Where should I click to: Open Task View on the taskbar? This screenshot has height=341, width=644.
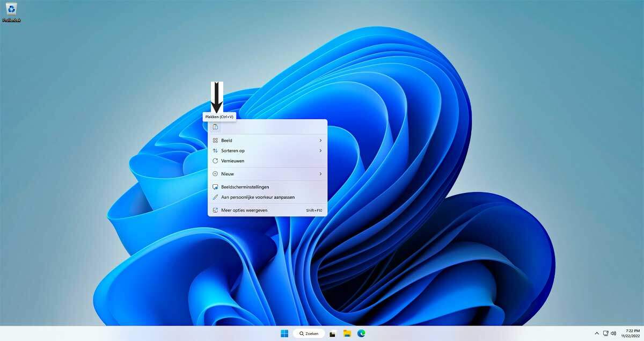coord(332,333)
